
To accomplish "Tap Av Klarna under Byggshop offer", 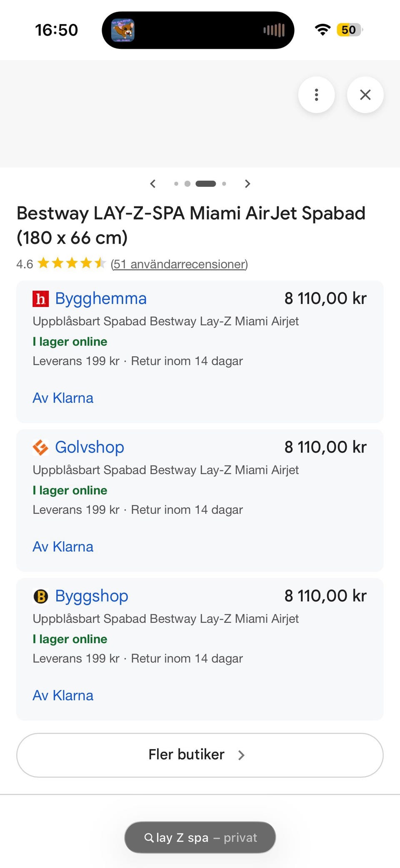I will [63, 695].
